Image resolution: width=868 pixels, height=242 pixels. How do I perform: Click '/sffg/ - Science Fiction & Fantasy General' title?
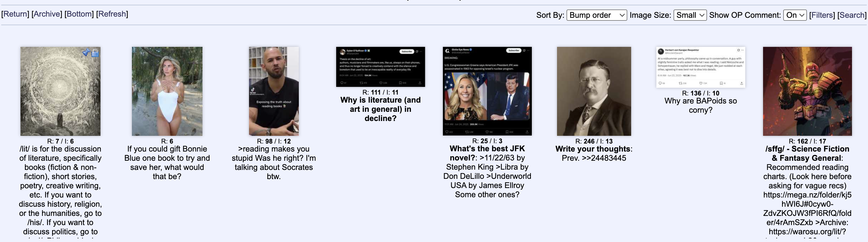807,153
